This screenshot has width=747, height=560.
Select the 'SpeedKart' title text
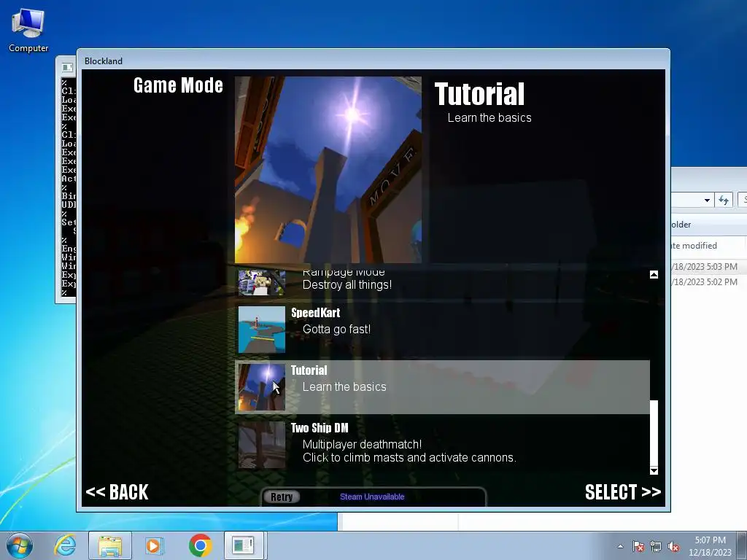(x=315, y=313)
